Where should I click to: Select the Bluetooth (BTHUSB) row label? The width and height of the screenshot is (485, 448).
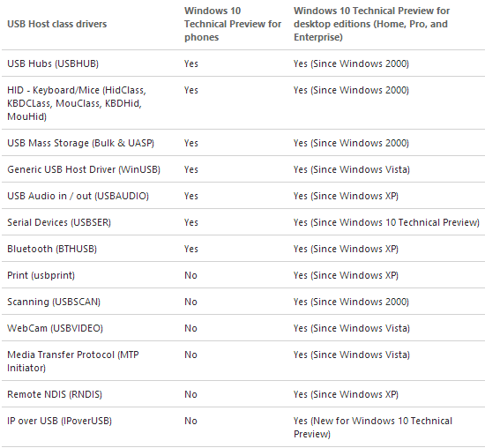52,249
